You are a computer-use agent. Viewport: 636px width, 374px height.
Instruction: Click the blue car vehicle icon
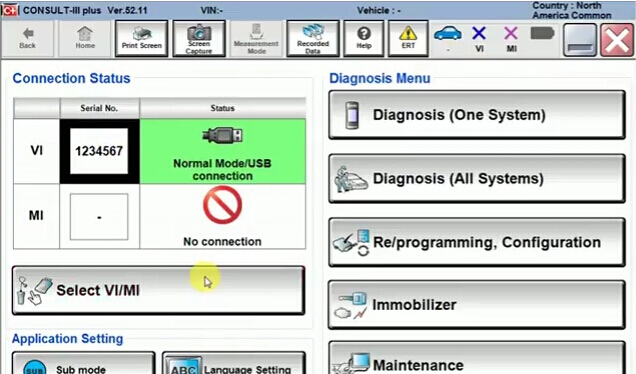pos(448,34)
